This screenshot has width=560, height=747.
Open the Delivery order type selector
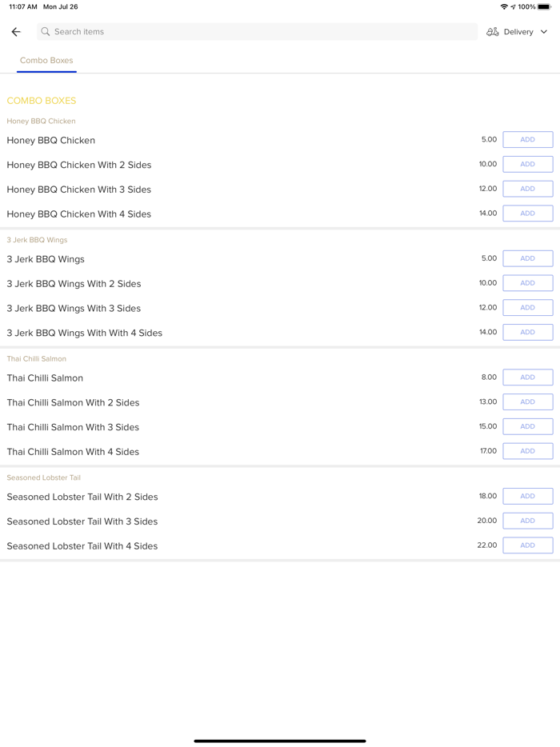518,32
